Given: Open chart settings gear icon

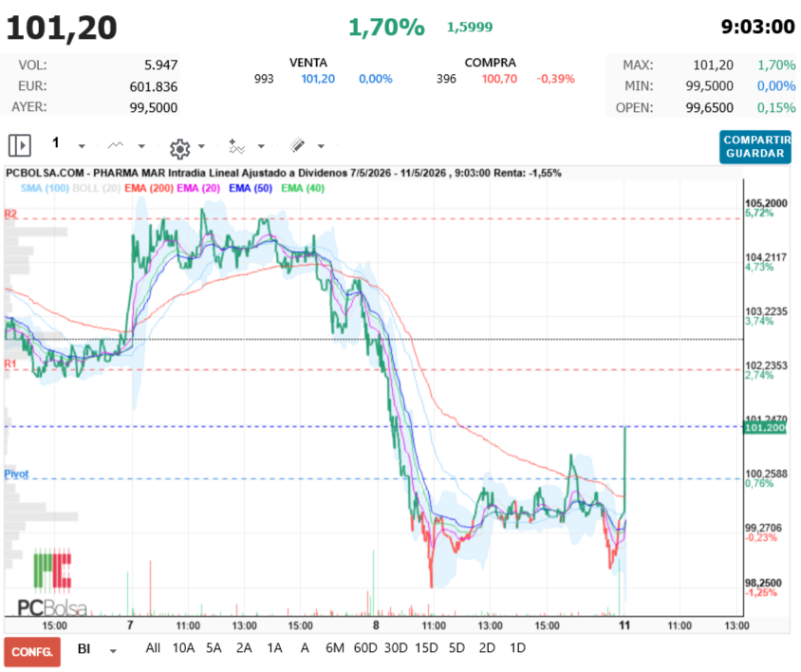Looking at the screenshot, I should [x=179, y=148].
